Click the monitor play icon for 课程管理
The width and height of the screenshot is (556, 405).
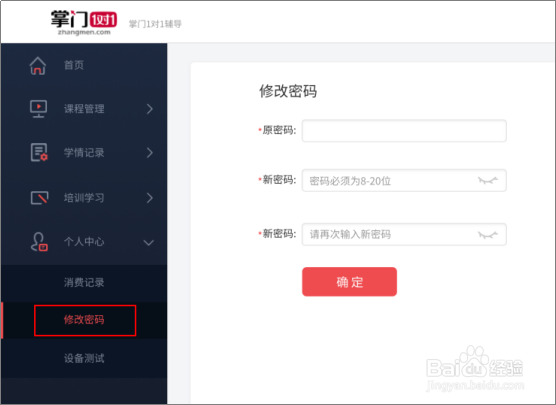pyautogui.click(x=39, y=109)
